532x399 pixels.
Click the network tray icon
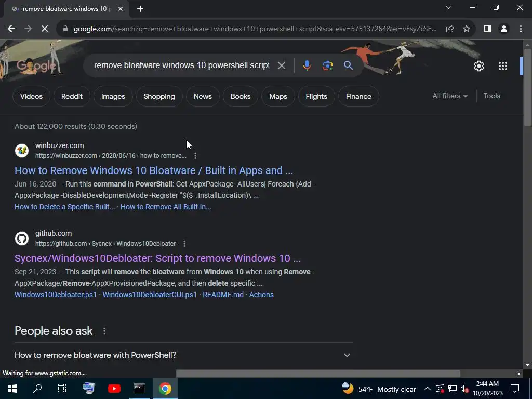pyautogui.click(x=453, y=389)
